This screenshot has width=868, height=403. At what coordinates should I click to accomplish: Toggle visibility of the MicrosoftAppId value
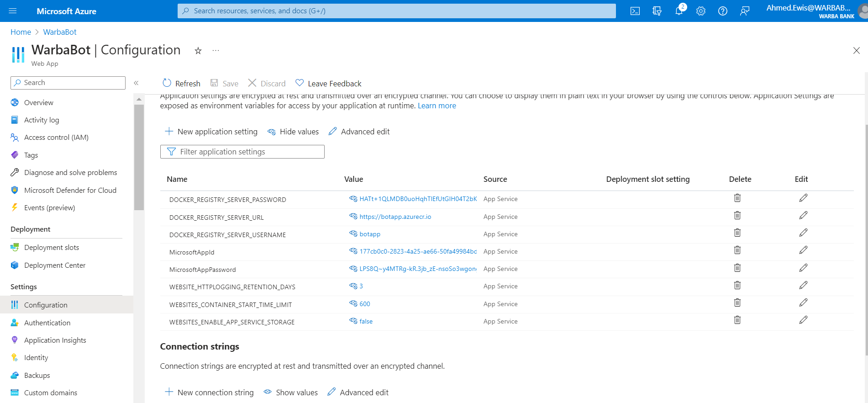click(x=353, y=251)
